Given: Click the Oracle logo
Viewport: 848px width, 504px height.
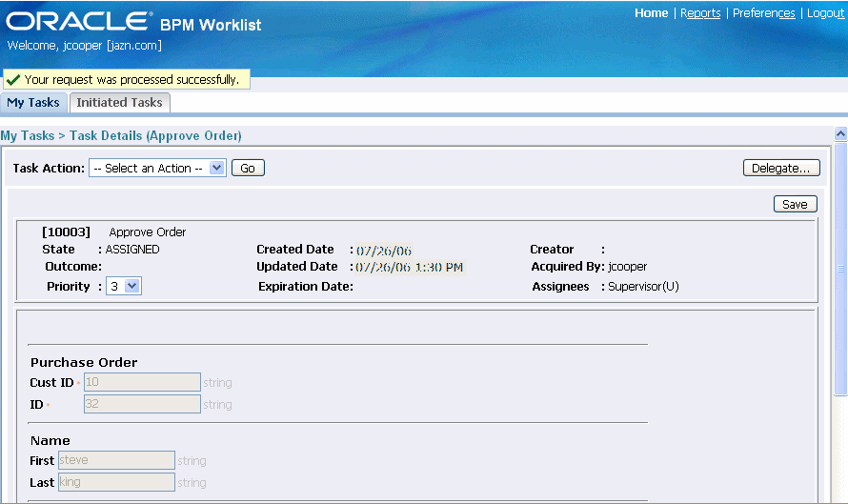Looking at the screenshot, I should pos(79,21).
